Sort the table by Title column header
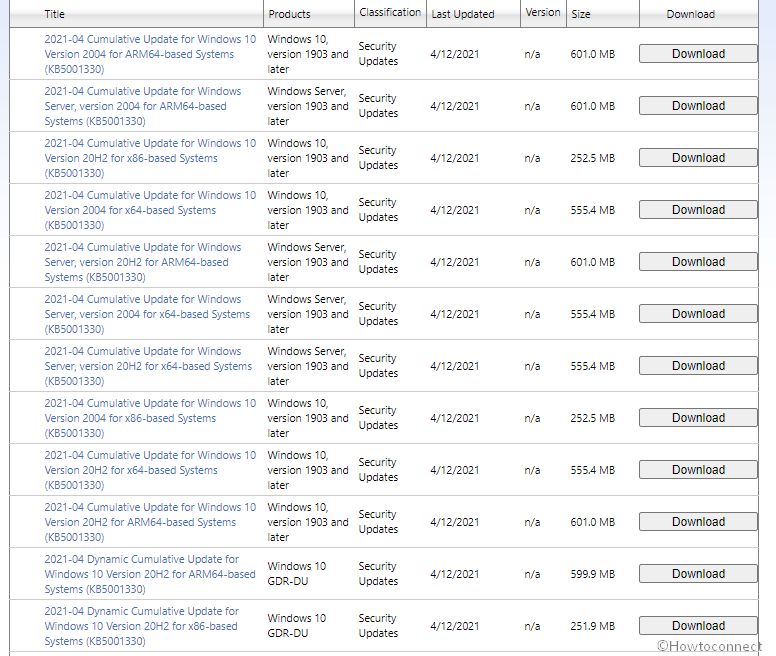This screenshot has width=776, height=656. point(55,14)
